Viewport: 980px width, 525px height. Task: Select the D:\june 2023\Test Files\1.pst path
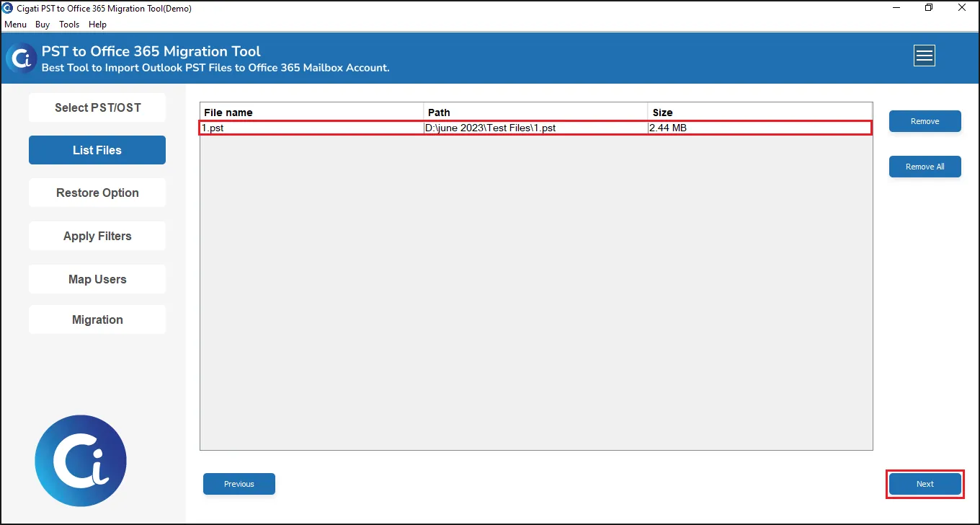coord(535,128)
